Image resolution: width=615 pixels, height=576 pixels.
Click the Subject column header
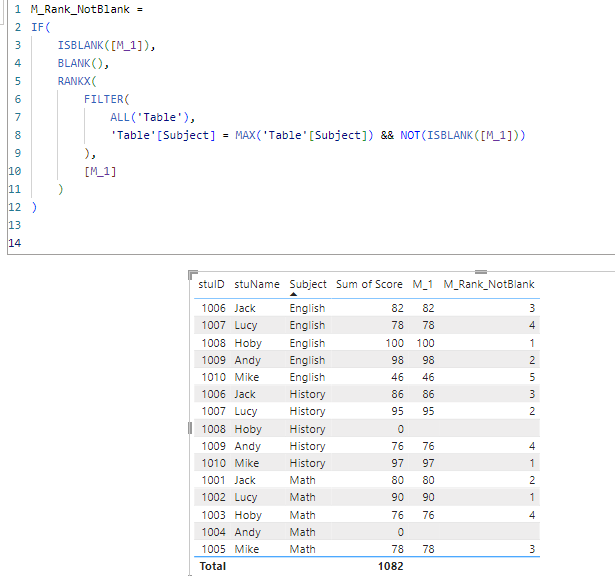point(308,284)
